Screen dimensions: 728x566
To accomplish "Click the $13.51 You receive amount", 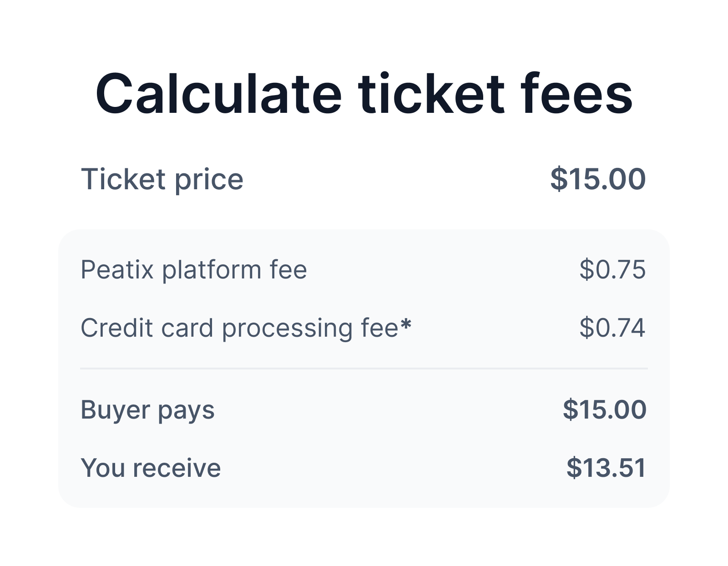I will click(x=606, y=468).
